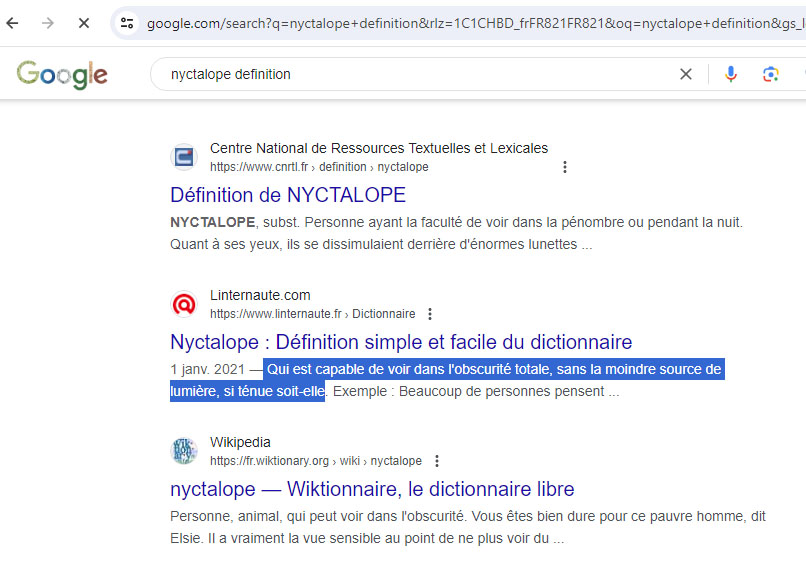Viewport: 806px width, 562px height.
Task: Click the CNRTL site favicon
Action: pos(184,157)
